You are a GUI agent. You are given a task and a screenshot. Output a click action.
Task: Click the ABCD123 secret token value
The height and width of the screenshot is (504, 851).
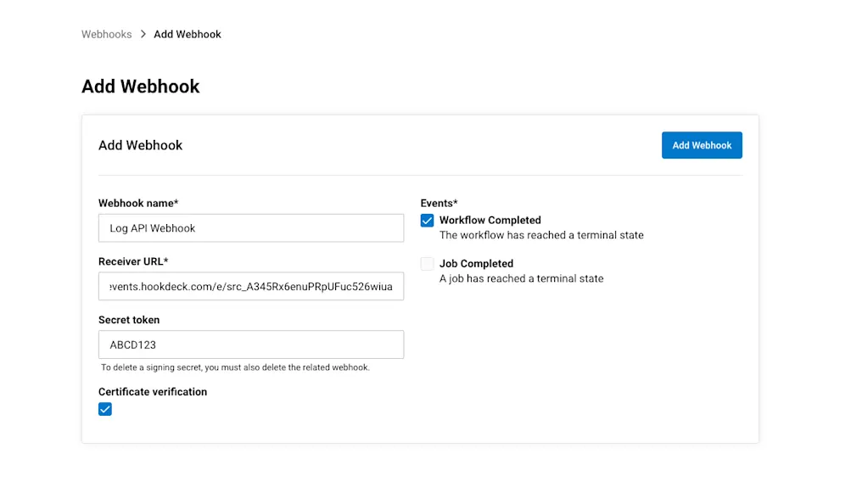[132, 344]
